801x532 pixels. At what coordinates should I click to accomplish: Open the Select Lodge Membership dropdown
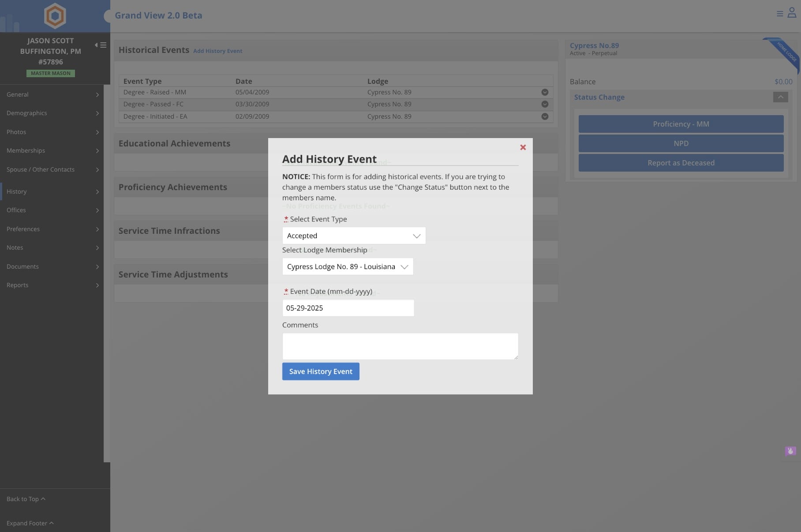(x=348, y=266)
